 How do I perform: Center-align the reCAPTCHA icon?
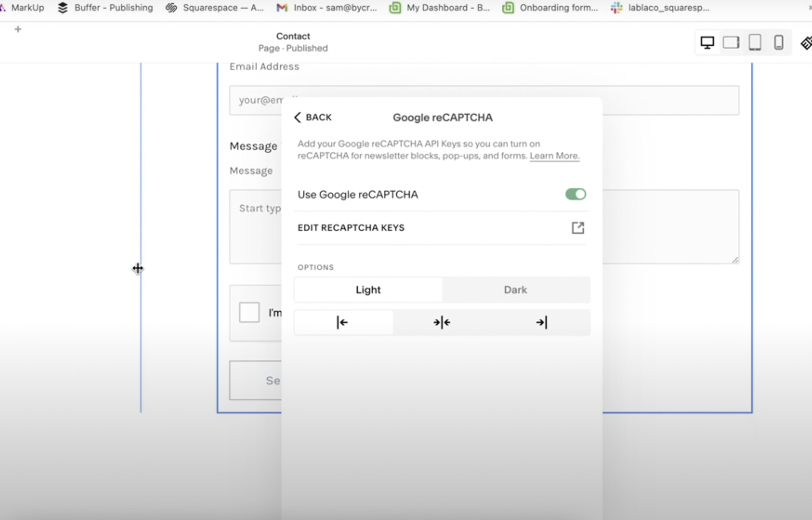[x=442, y=322]
